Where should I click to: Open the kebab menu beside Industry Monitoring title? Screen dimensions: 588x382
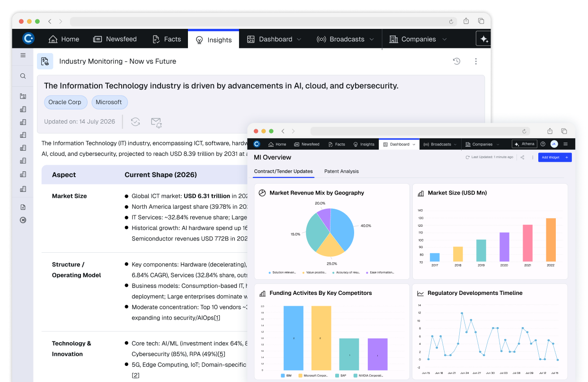476,61
